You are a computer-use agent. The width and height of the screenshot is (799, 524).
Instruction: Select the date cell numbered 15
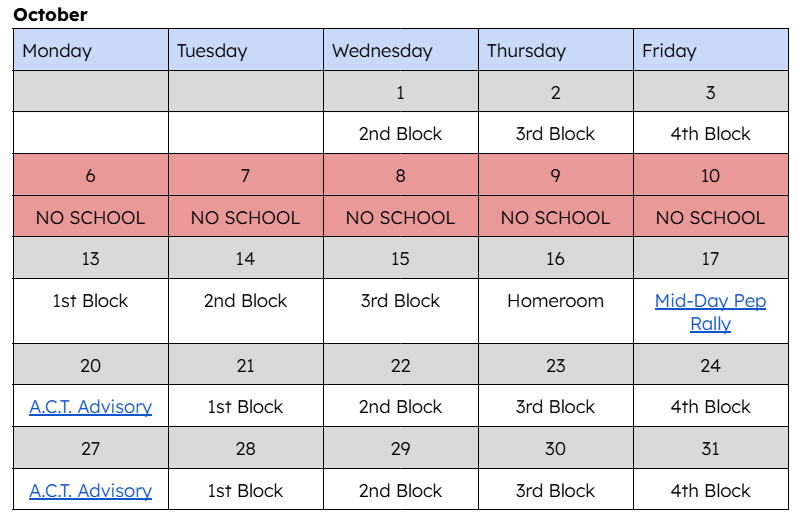[x=400, y=259]
